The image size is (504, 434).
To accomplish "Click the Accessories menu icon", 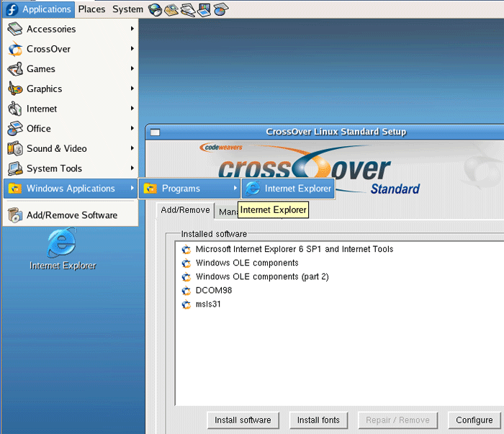I will (15, 29).
